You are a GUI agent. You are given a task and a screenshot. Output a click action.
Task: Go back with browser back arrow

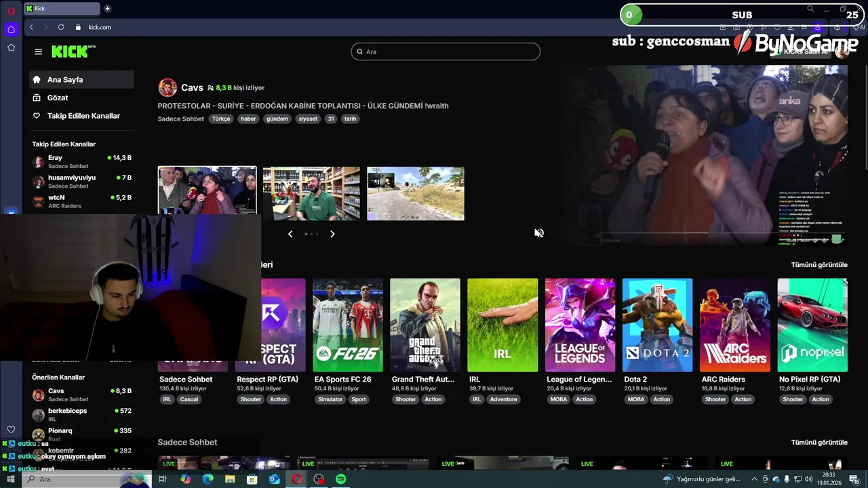pyautogui.click(x=31, y=27)
